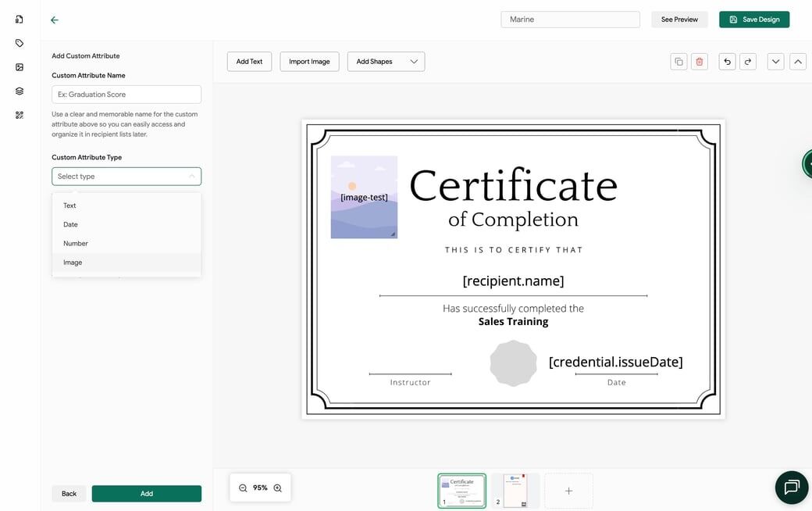Image resolution: width=812 pixels, height=511 pixels.
Task: Add a new page with the plus tile
Action: pos(568,491)
